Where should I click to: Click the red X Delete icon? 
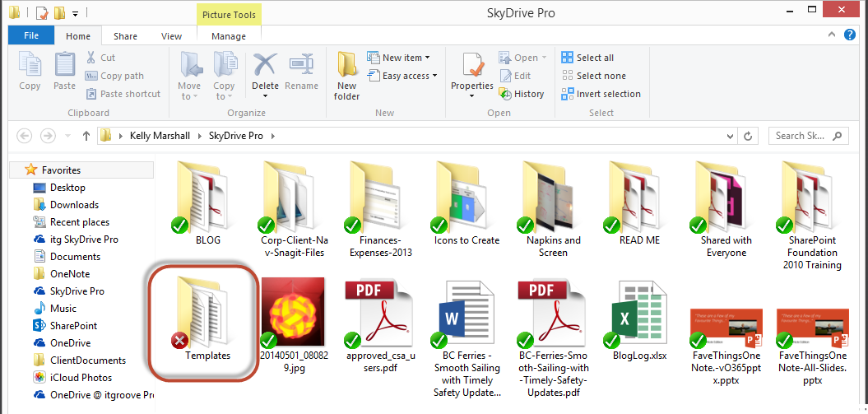pos(265,64)
